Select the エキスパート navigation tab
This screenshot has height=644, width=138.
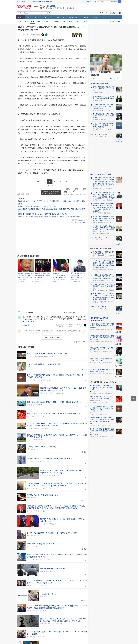48,17
